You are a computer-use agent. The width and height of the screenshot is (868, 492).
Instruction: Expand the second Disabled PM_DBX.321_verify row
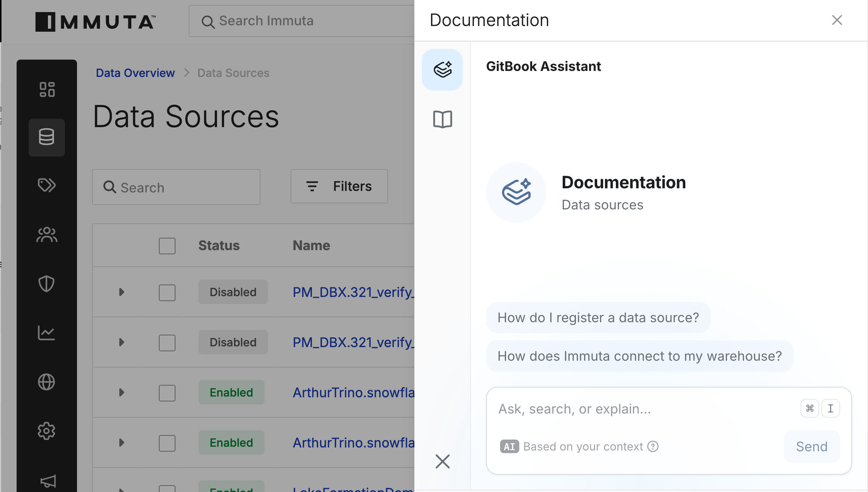pyautogui.click(x=122, y=342)
